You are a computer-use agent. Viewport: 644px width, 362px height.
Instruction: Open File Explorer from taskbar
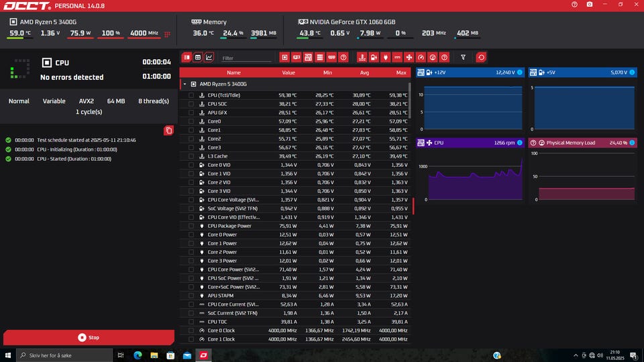154,355
